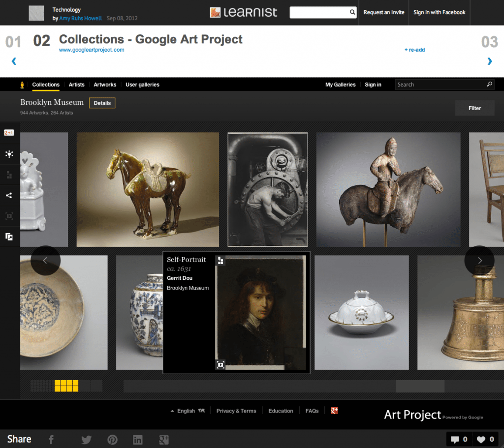The height and width of the screenshot is (448, 504).
Task: Click the Google +1 sidebar icon
Action: point(9,133)
